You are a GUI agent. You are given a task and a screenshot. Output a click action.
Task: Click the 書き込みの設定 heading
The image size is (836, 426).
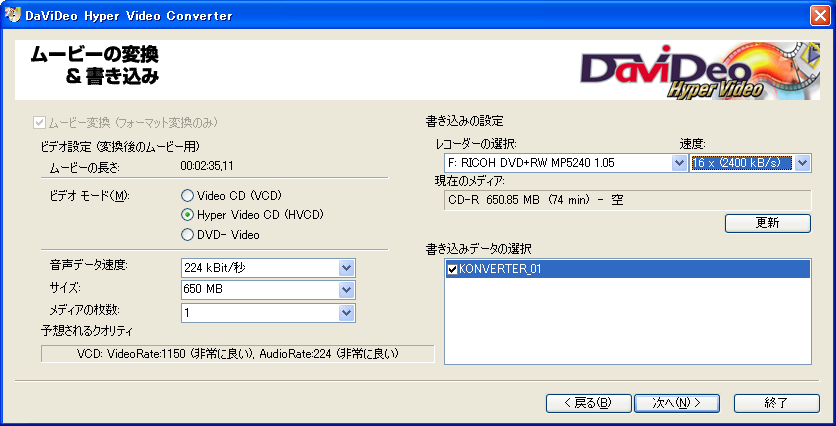coord(464,121)
